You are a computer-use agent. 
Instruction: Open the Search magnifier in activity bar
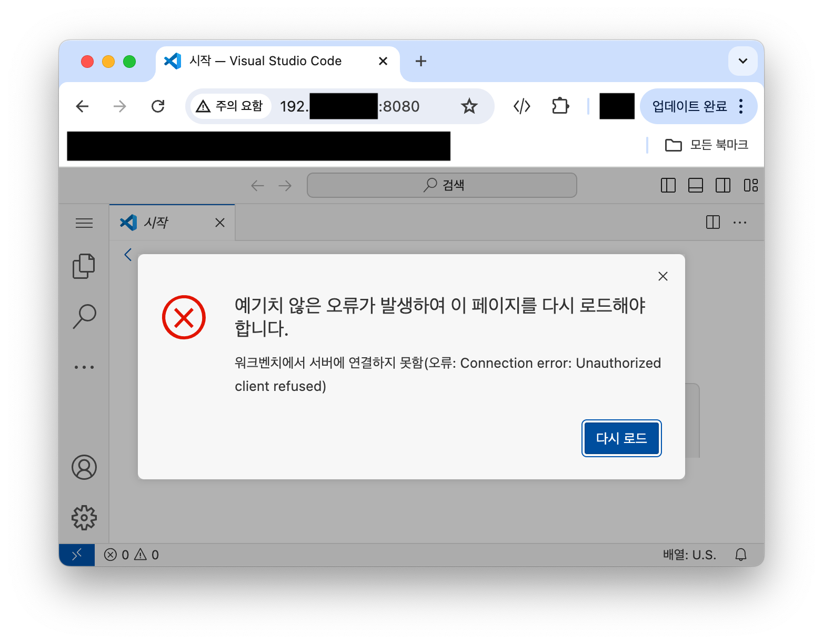pos(84,316)
